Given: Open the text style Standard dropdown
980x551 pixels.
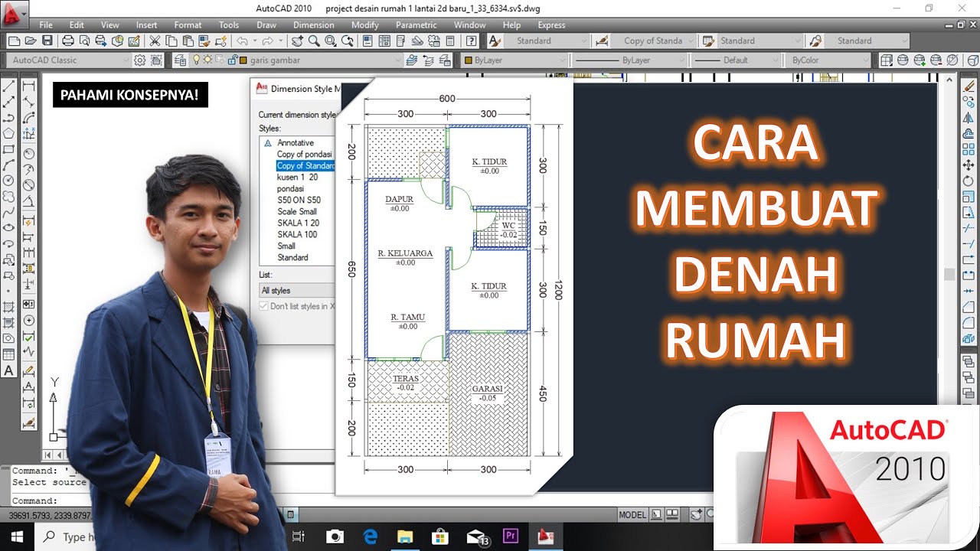Looking at the screenshot, I should coord(547,41).
